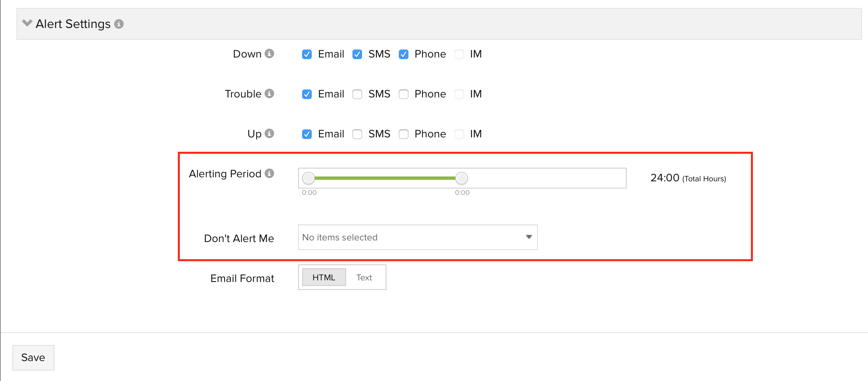Click the right Alerting Period slider handle

point(462,178)
